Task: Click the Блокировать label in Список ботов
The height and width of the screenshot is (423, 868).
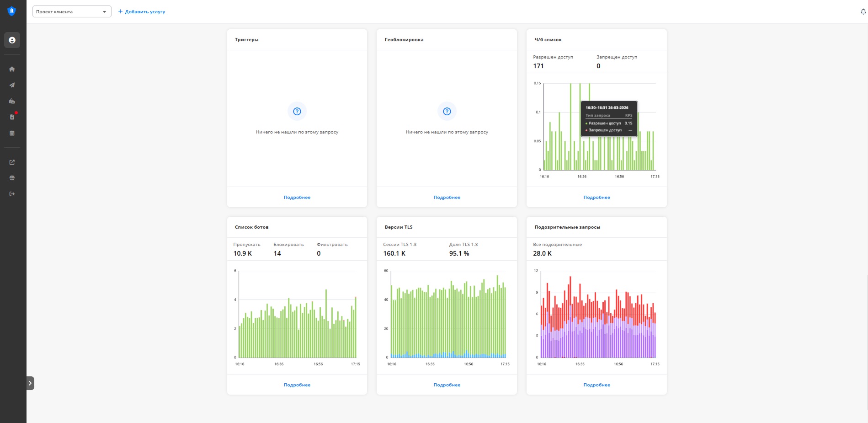Action: click(x=288, y=245)
